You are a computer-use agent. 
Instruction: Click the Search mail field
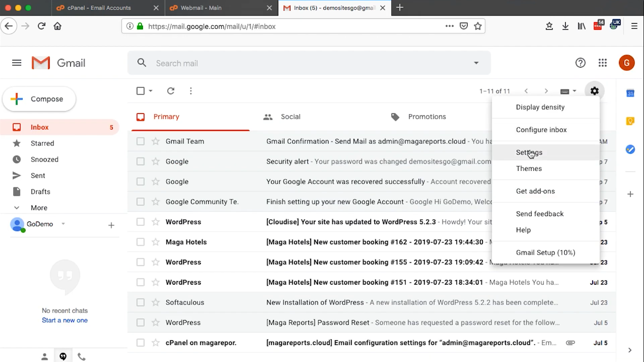309,63
